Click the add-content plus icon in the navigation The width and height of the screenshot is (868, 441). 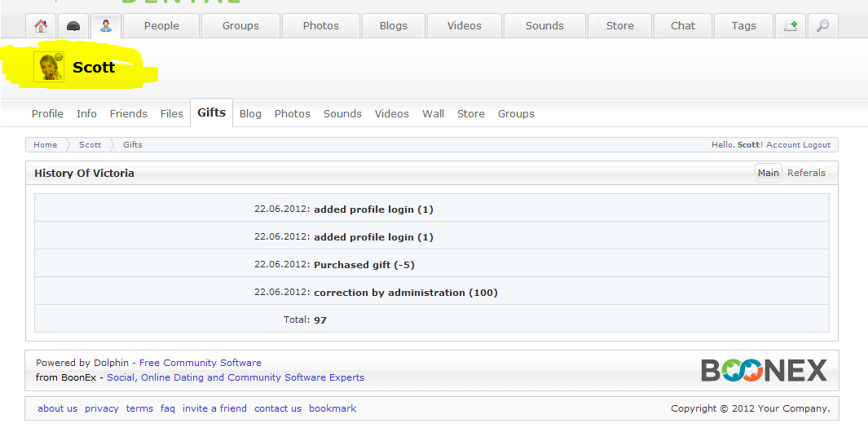tap(790, 26)
